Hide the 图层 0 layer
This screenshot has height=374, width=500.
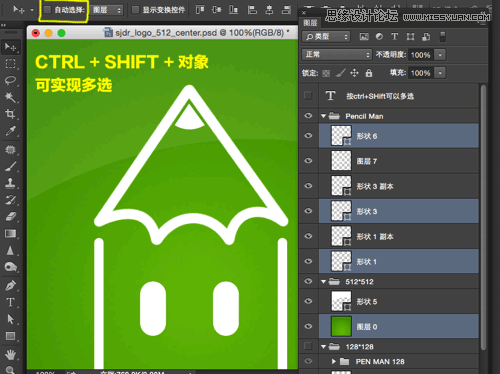coord(308,326)
